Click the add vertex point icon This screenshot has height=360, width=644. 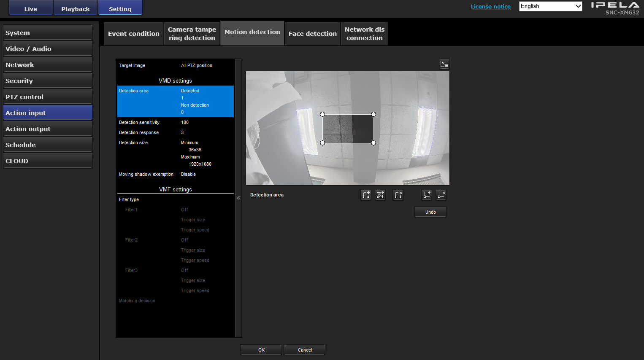(x=427, y=195)
